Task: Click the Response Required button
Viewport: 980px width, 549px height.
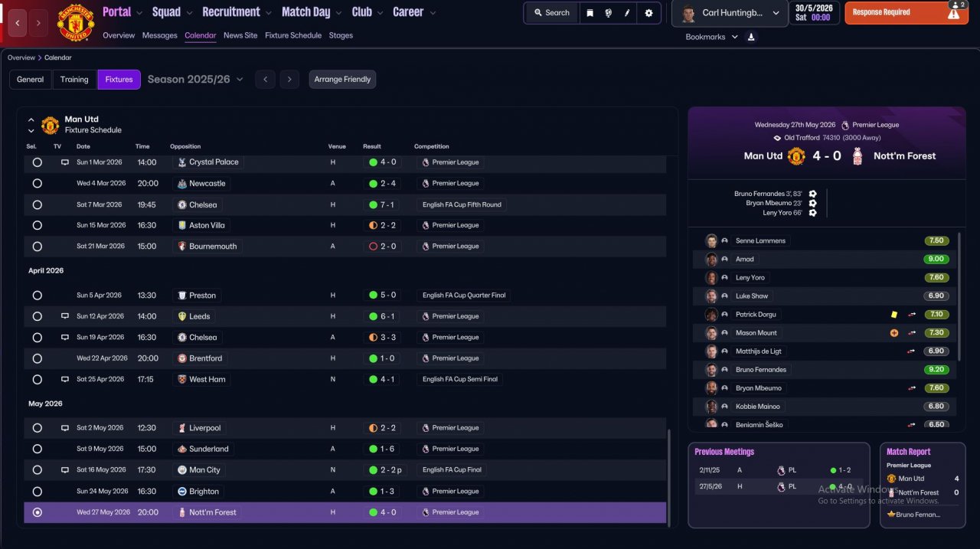Action: click(906, 13)
